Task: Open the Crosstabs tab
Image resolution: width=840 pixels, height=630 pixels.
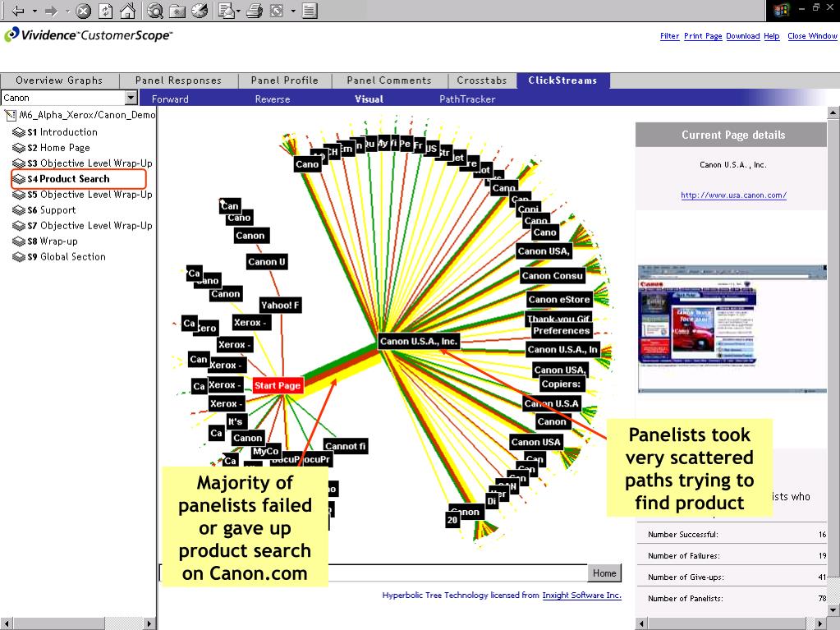Action: tap(482, 80)
